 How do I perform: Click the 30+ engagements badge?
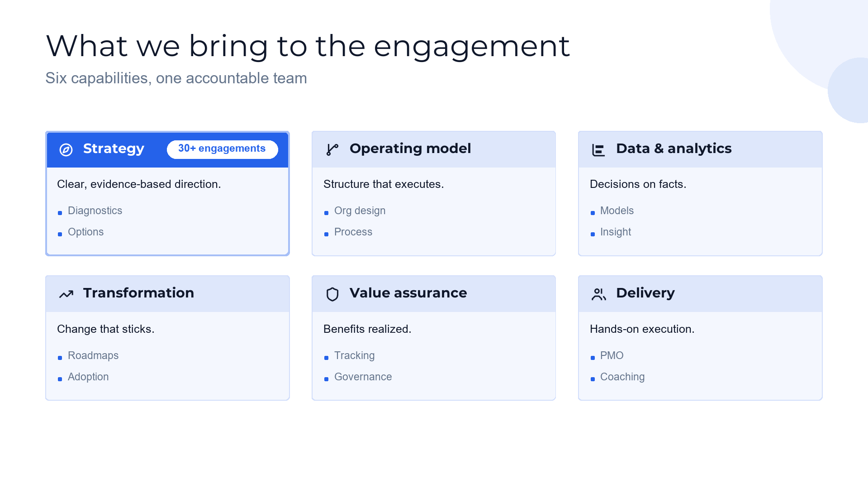click(x=222, y=149)
